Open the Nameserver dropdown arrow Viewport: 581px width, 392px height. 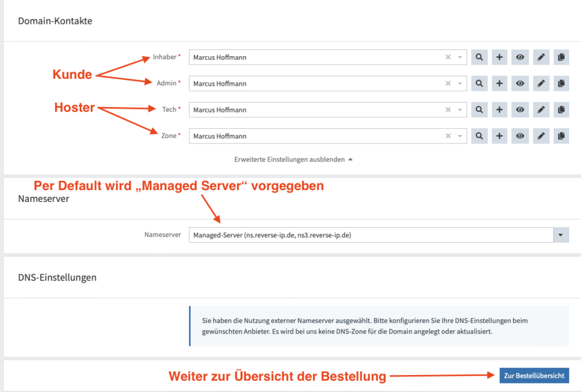tap(561, 235)
